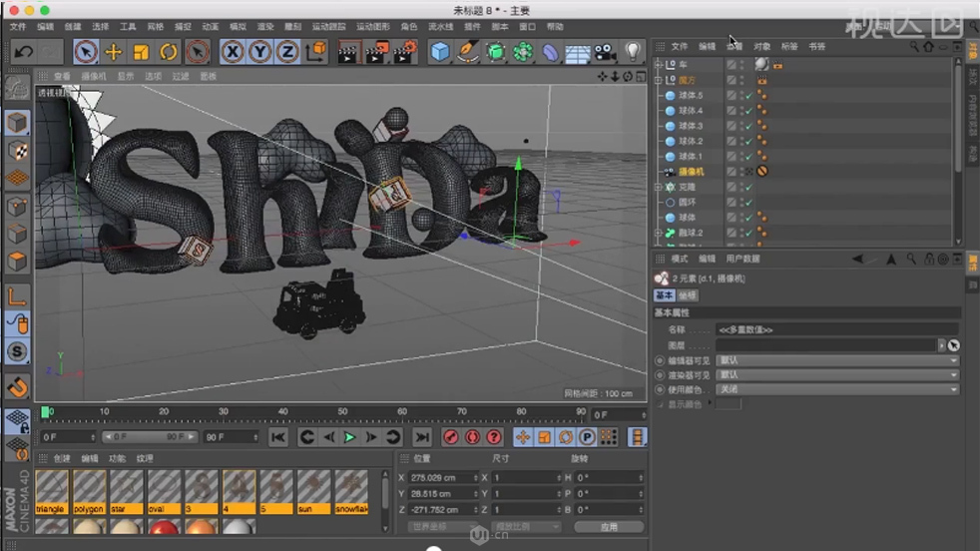Image resolution: width=980 pixels, height=551 pixels.
Task: Add a Light bulb icon
Action: 633,51
